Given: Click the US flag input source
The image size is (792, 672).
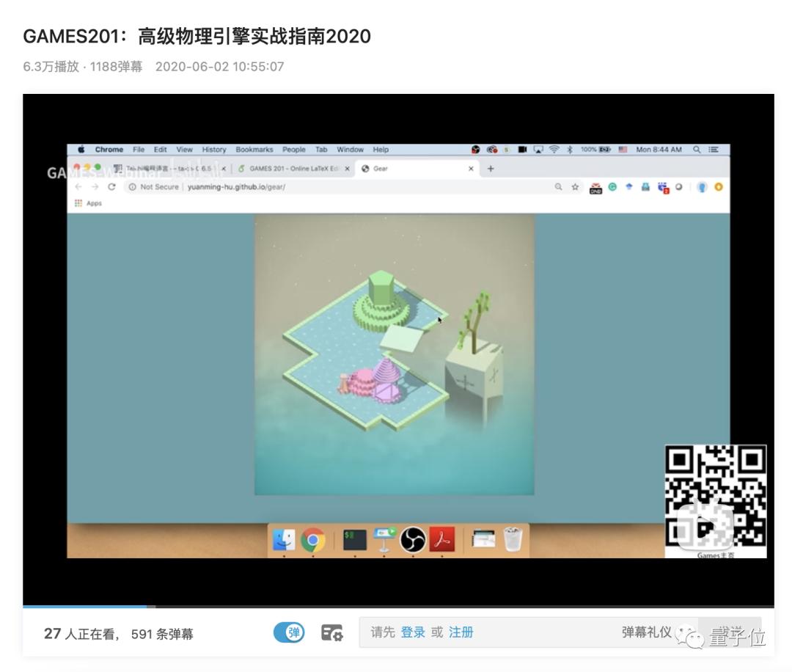Looking at the screenshot, I should click(623, 150).
